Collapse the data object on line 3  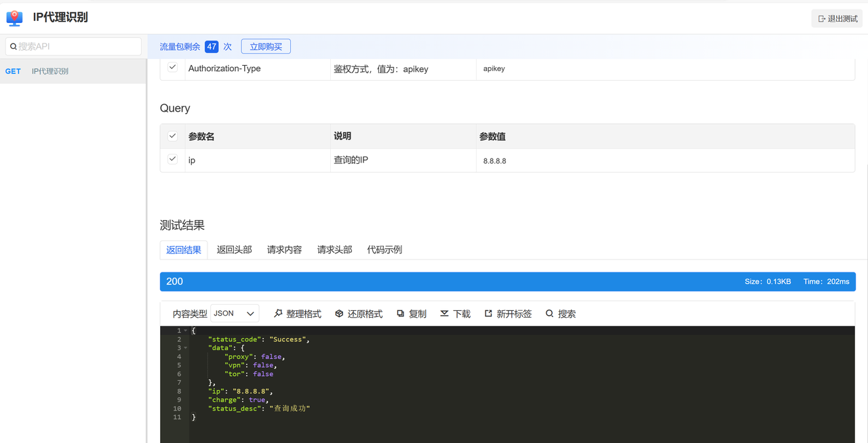(x=184, y=347)
